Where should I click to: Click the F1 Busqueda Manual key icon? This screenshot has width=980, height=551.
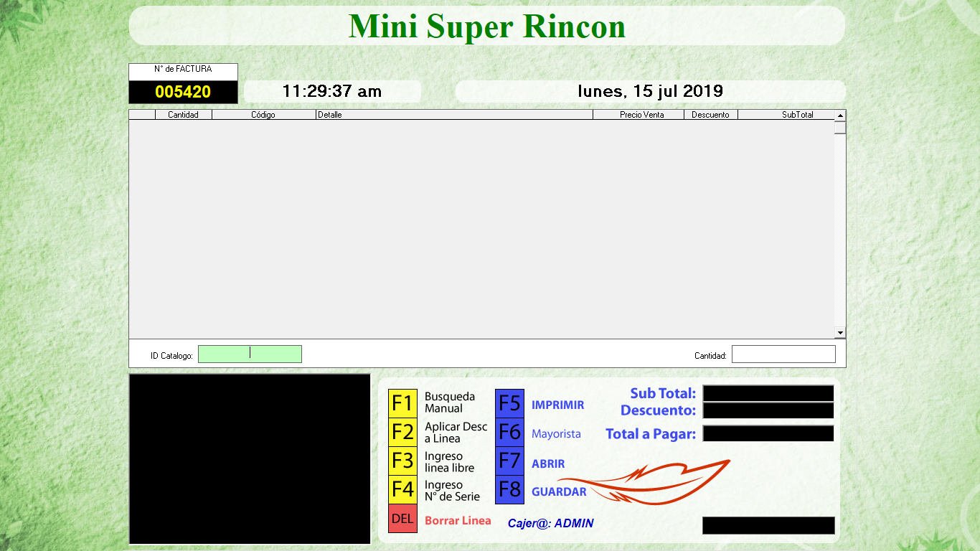pyautogui.click(x=402, y=403)
